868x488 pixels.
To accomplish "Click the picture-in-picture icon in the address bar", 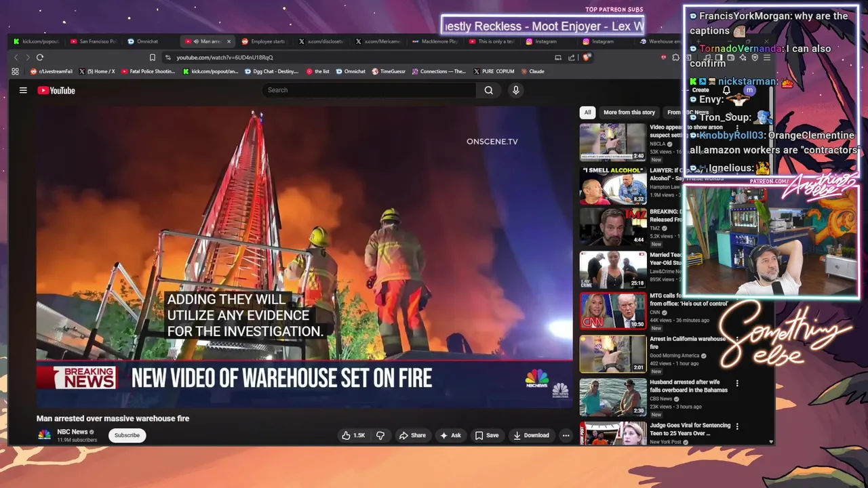I will (x=558, y=58).
